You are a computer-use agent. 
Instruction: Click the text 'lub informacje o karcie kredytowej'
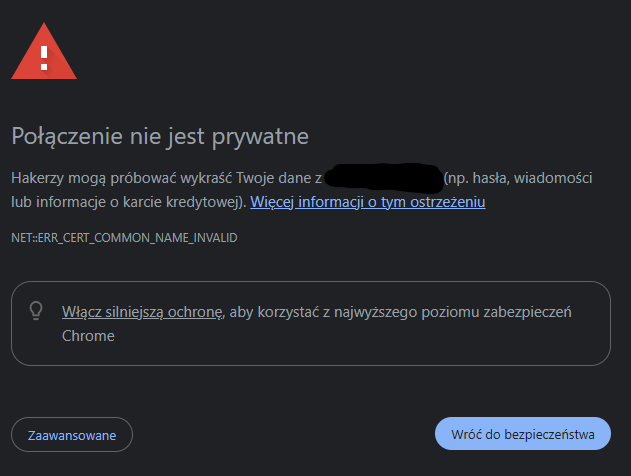tap(126, 202)
